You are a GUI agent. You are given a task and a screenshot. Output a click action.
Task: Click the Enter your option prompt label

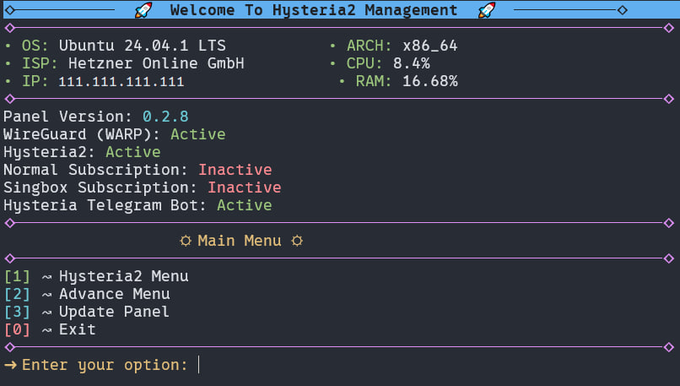105,365
